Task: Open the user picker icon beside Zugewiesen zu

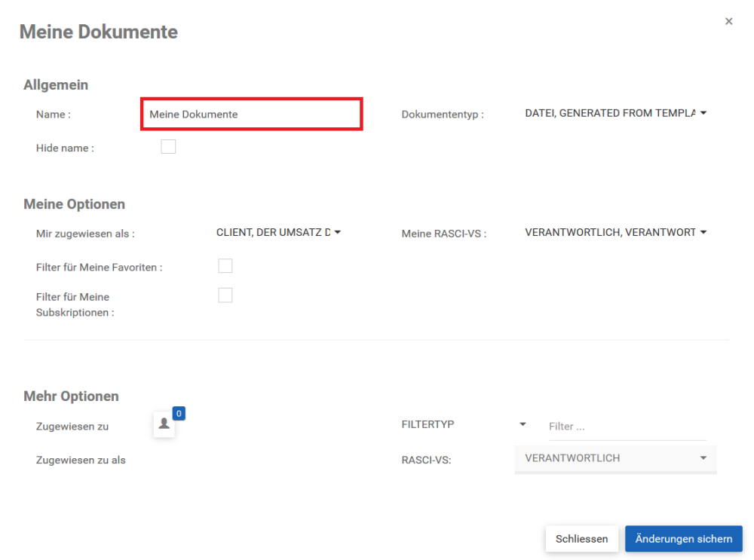Action: pyautogui.click(x=164, y=424)
